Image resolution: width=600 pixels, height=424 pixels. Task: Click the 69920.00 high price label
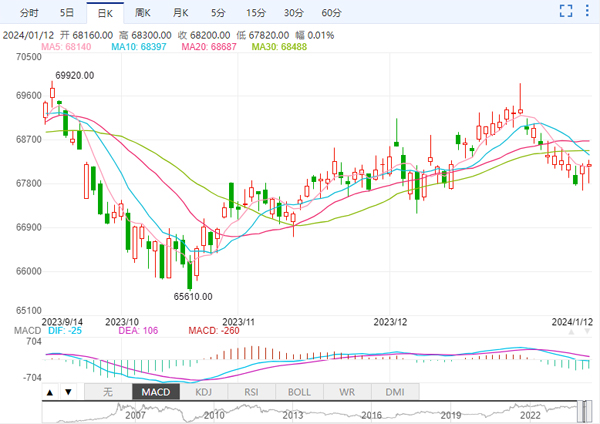click(75, 75)
